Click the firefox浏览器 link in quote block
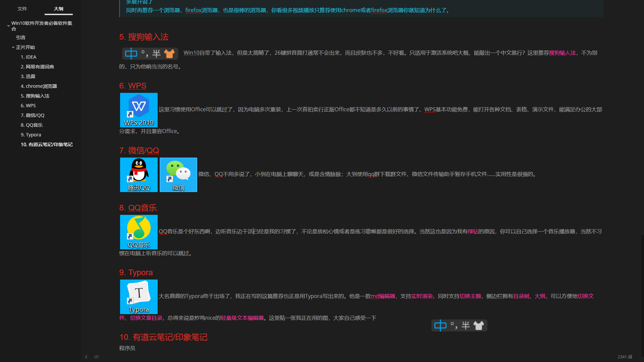Viewport: 644px width, 362px height. click(201, 10)
